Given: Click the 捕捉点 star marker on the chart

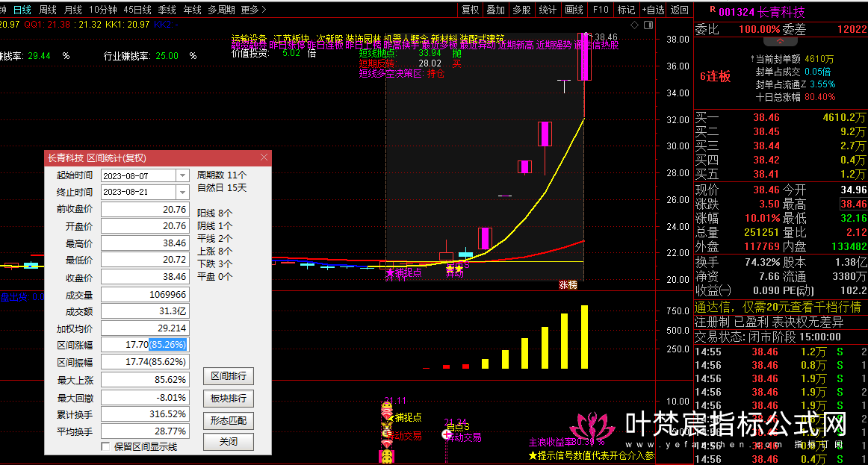Looking at the screenshot, I should pos(403,272).
